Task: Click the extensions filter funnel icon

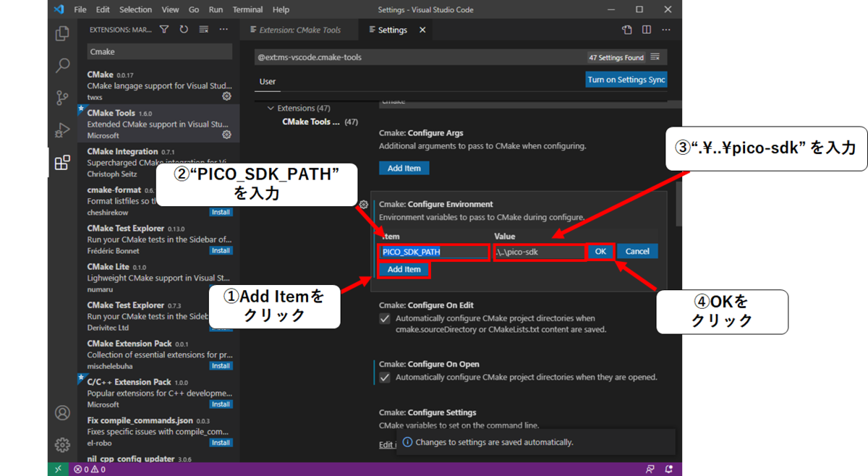Action: (164, 30)
